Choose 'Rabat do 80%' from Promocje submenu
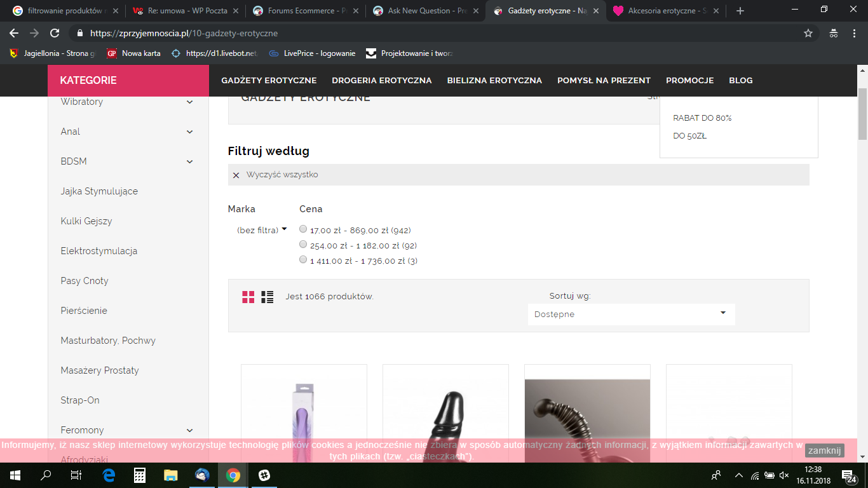Screen dimensions: 868x488 coord(702,118)
